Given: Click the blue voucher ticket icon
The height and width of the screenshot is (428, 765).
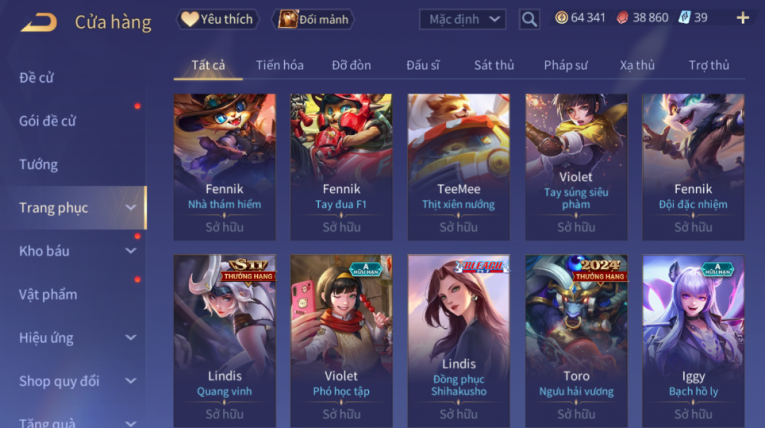Looking at the screenshot, I should click(x=684, y=18).
